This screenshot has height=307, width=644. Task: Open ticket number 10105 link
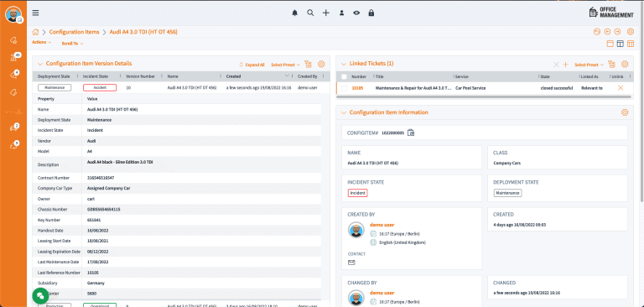click(x=357, y=88)
